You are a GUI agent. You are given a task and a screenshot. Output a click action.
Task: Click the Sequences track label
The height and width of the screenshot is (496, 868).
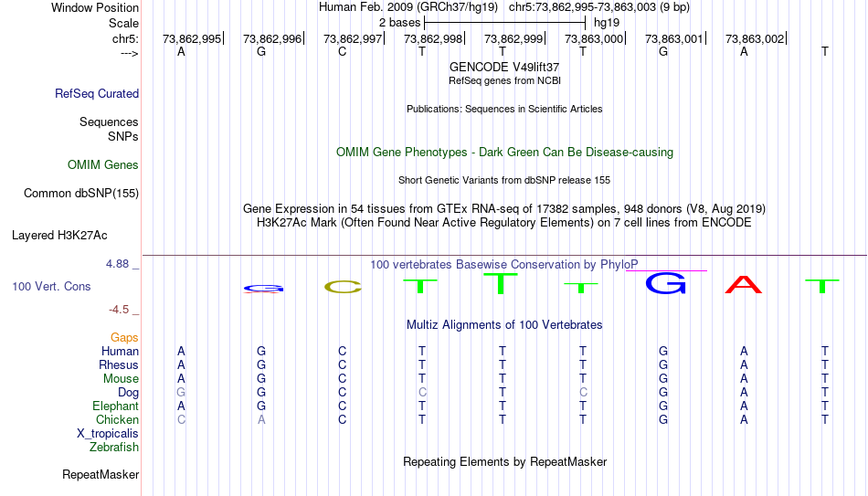point(109,121)
